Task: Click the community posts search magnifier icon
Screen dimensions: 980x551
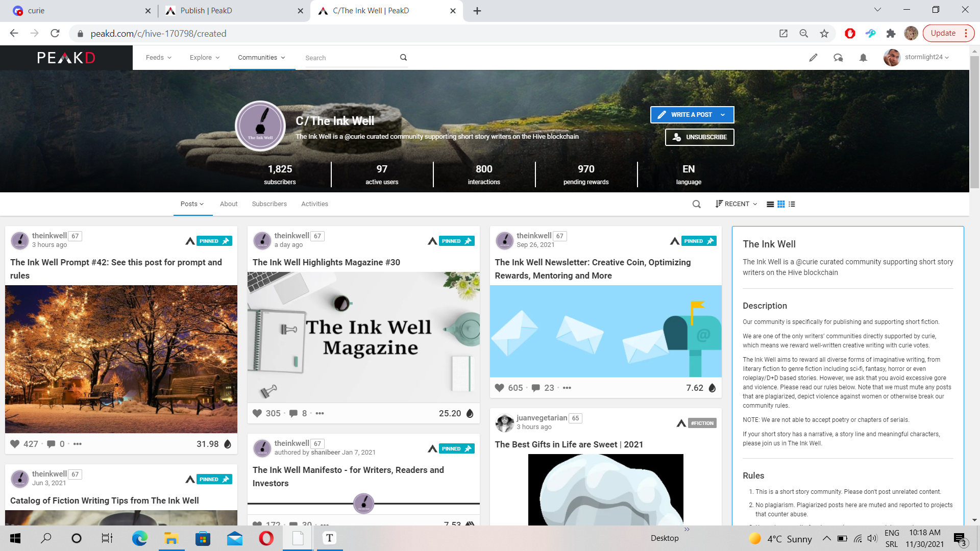Action: click(696, 204)
